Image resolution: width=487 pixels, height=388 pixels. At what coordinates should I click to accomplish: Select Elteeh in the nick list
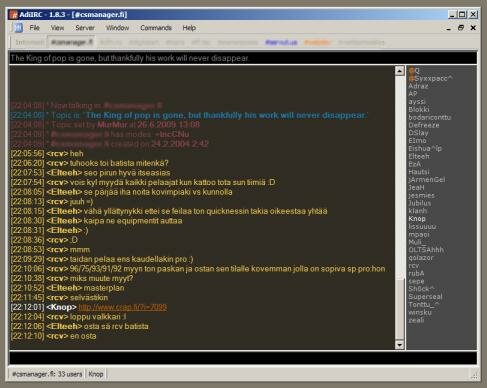click(419, 156)
